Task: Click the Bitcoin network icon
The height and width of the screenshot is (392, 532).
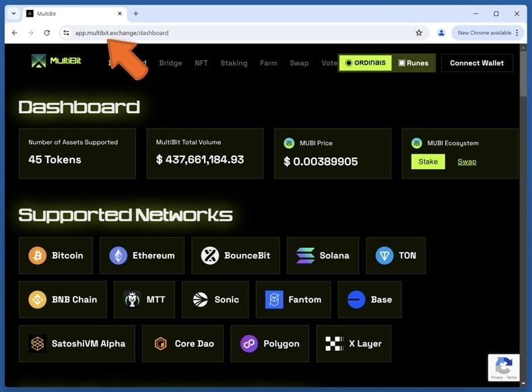Action: coord(37,255)
